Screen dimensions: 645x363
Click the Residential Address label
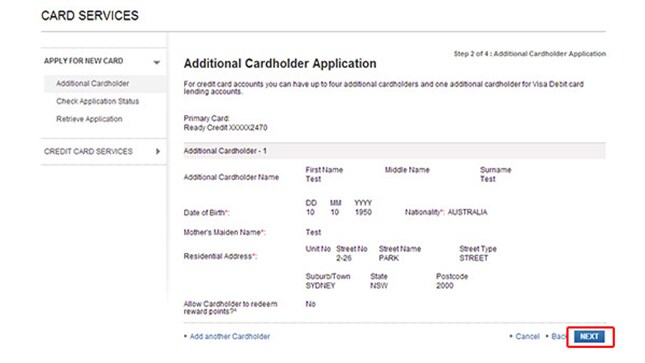220,256
